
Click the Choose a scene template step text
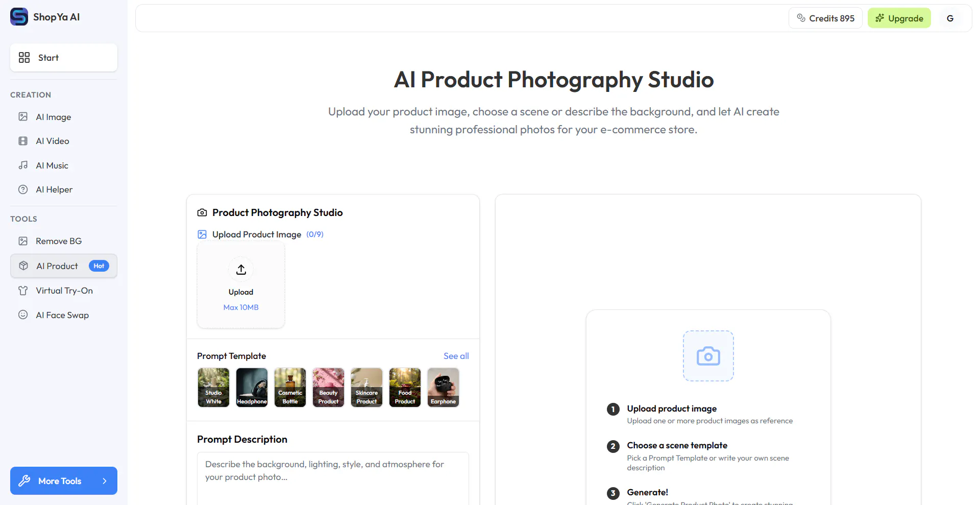(x=677, y=445)
